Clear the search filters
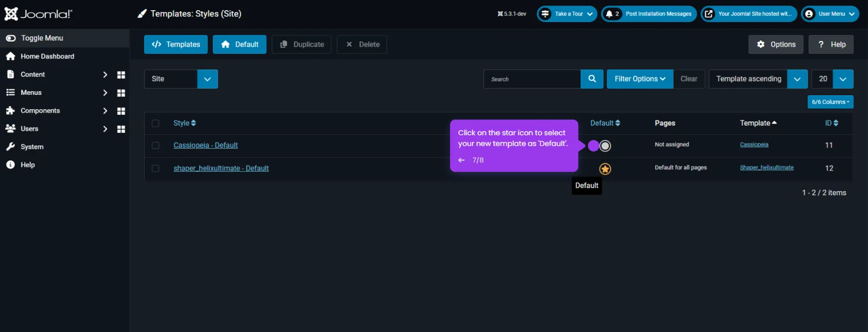 [689, 79]
